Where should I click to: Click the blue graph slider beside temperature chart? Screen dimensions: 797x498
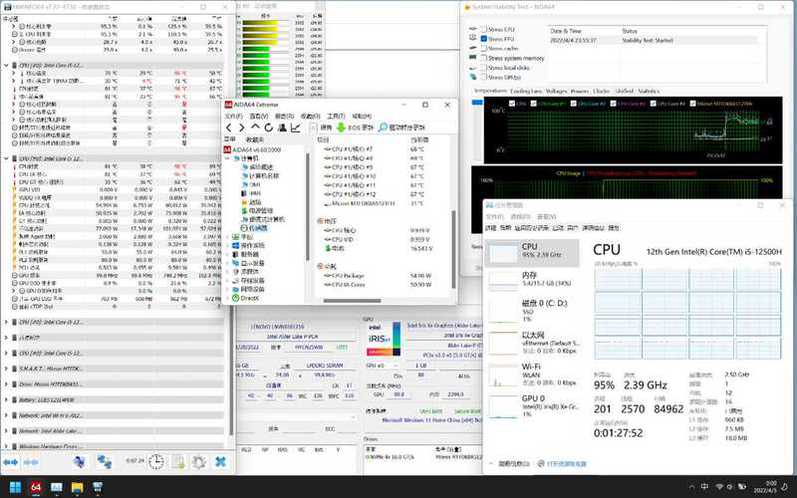pos(477,102)
